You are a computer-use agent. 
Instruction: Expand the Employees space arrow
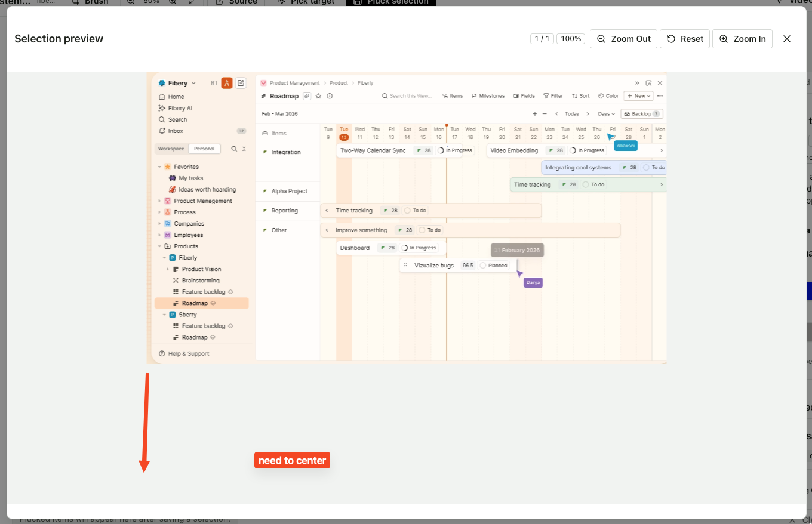click(159, 235)
